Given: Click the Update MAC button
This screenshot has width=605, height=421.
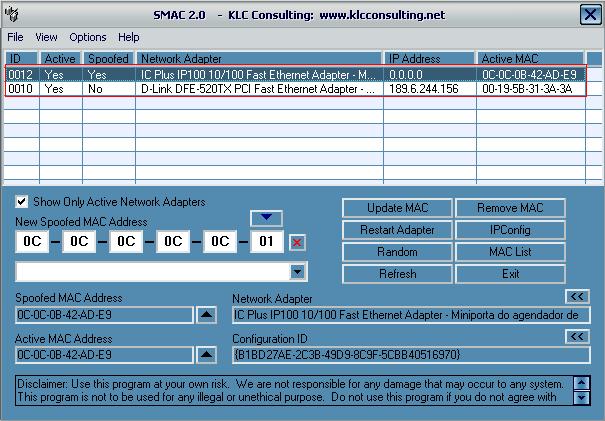Looking at the screenshot, I should (397, 208).
